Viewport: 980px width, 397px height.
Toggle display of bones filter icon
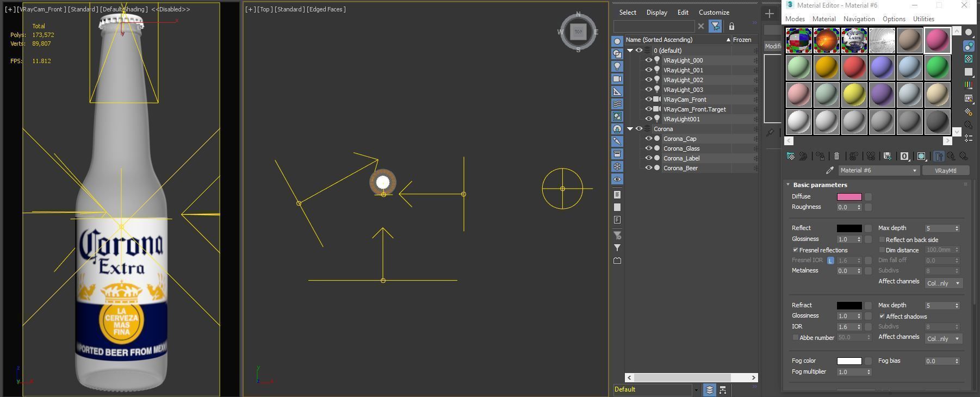(617, 141)
